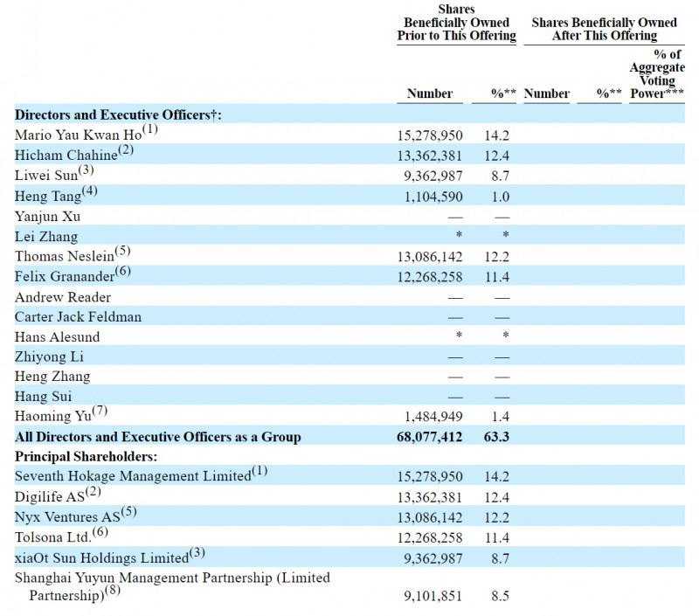
Task: Click on Tolsona Ltd. name
Action: [53, 537]
